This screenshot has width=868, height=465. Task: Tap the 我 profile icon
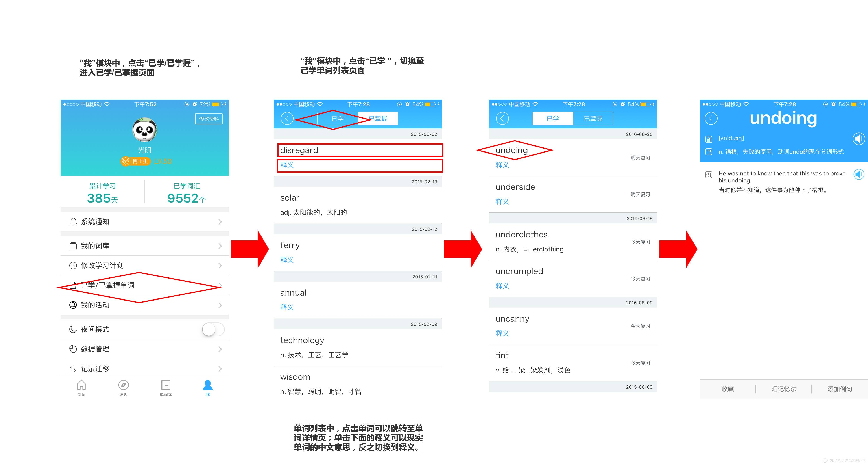tap(207, 385)
